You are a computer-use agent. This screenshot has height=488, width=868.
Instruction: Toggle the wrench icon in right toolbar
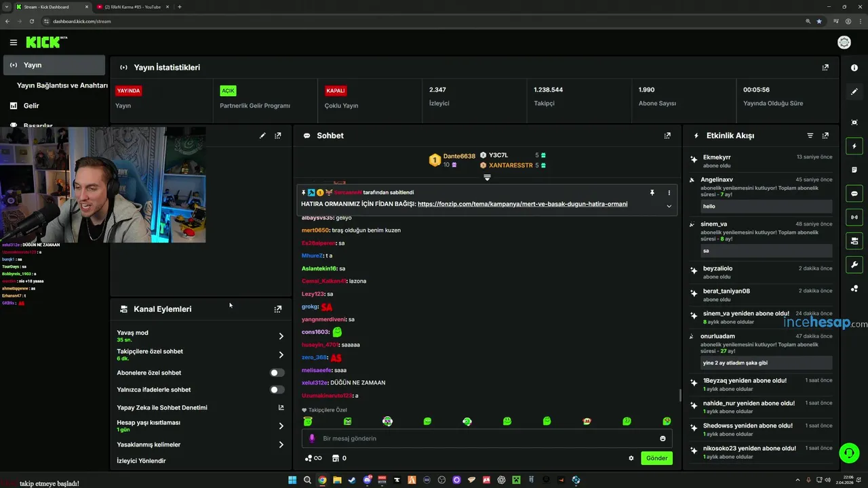[854, 264]
